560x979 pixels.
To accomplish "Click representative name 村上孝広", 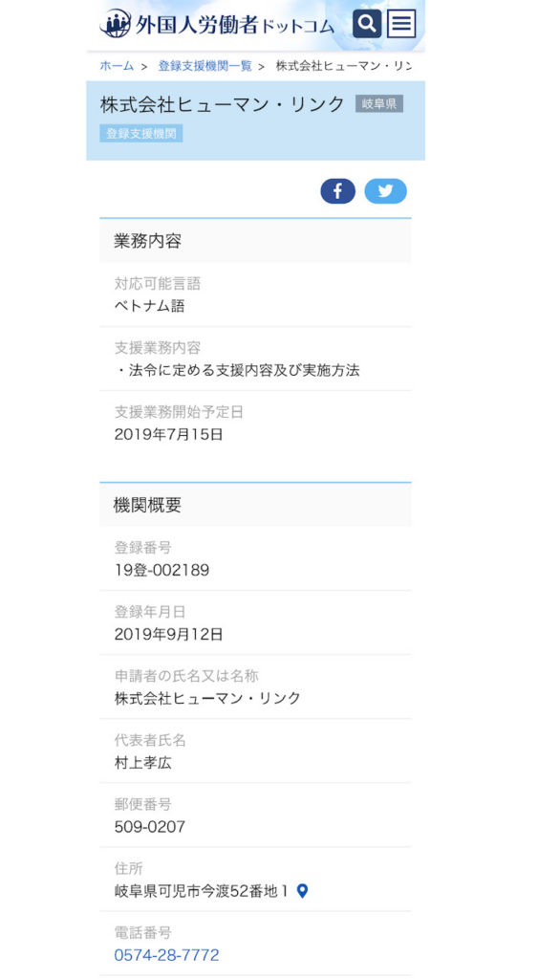I will pyautogui.click(x=143, y=762).
